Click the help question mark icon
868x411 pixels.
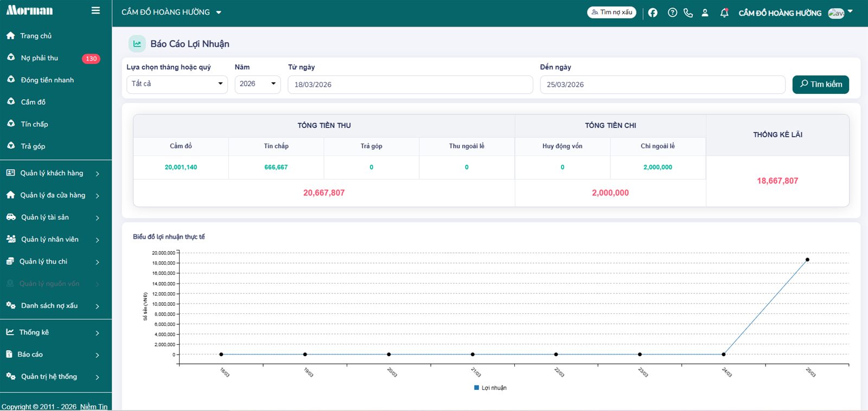672,12
